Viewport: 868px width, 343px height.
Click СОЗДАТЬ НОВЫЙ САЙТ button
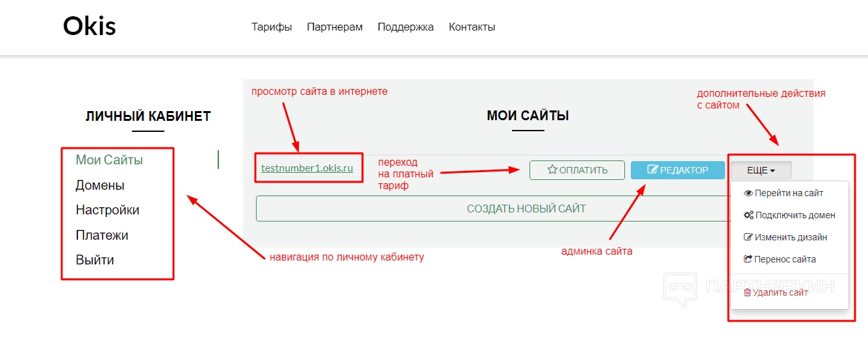tap(526, 209)
